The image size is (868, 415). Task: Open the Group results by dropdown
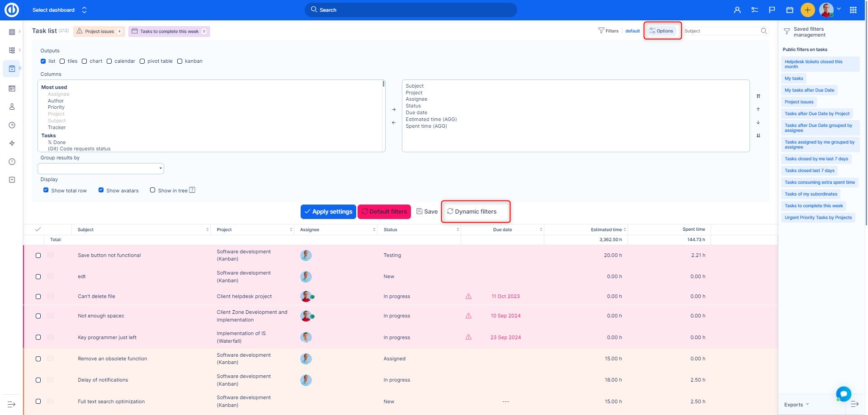(101, 168)
